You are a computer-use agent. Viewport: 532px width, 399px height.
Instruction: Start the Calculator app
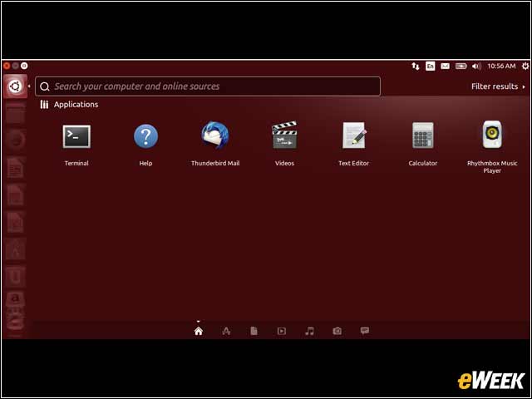pos(423,135)
